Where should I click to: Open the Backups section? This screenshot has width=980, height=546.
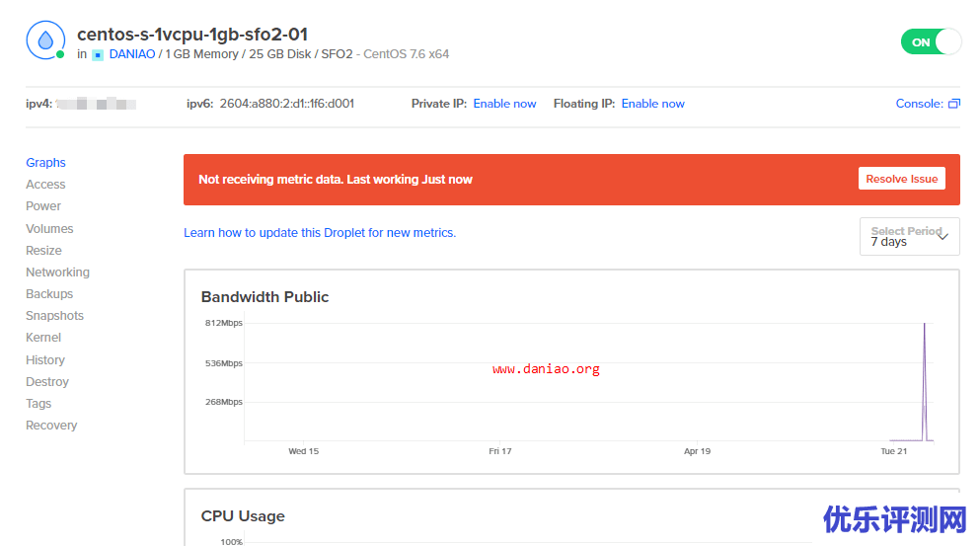[49, 294]
